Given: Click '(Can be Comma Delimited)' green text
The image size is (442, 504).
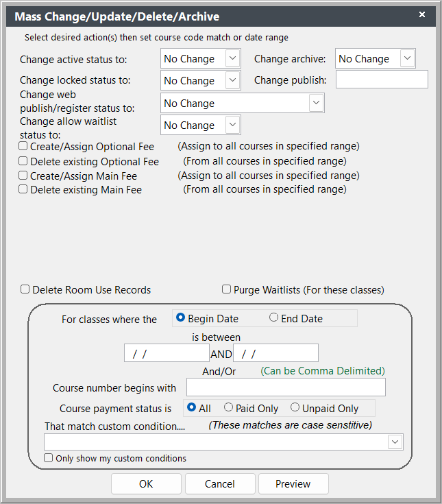Looking at the screenshot, I should [323, 371].
